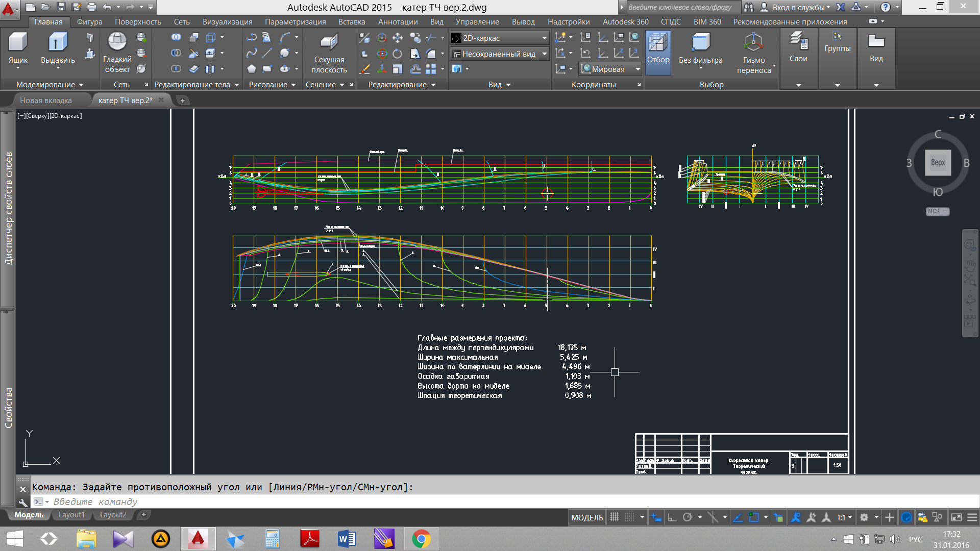This screenshot has height=551, width=980.
Task: Open the 1:1 annotation scale dropdown
Action: pyautogui.click(x=844, y=517)
